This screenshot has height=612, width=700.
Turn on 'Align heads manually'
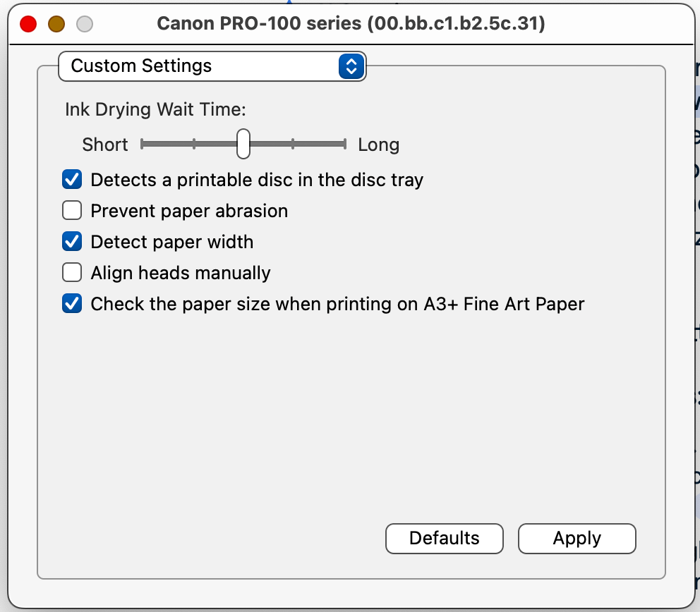pyautogui.click(x=71, y=272)
